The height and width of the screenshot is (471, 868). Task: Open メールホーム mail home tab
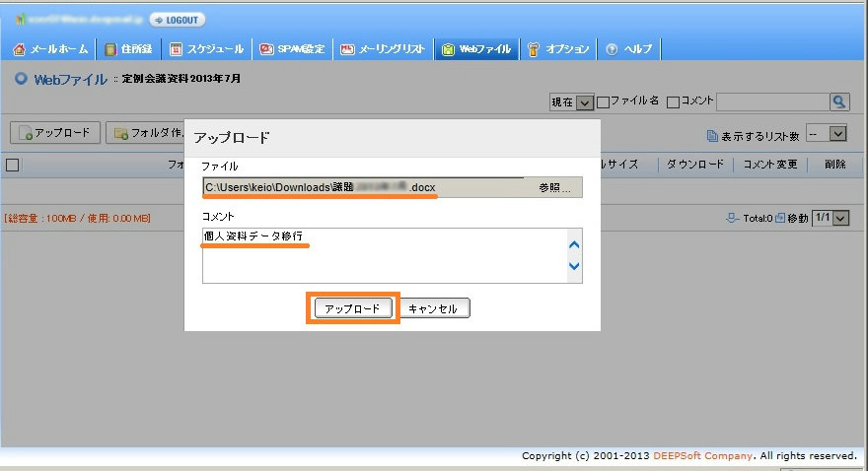[51, 49]
